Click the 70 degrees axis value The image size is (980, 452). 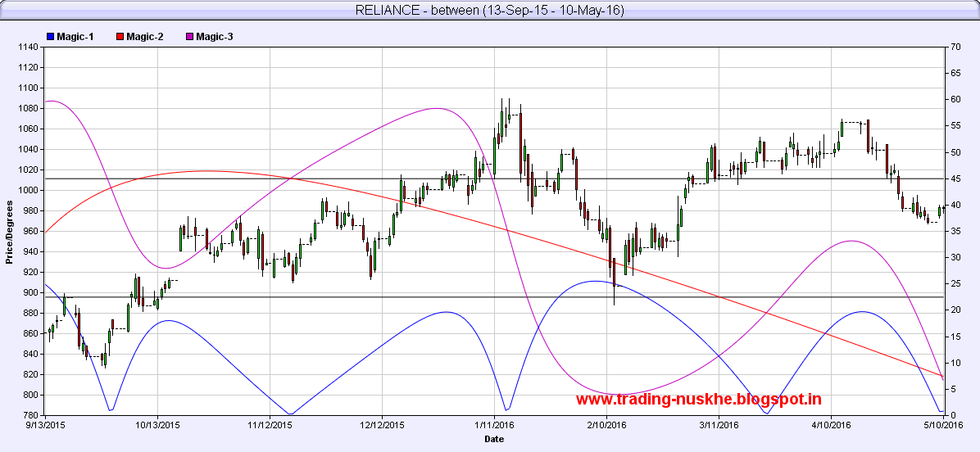[x=955, y=47]
